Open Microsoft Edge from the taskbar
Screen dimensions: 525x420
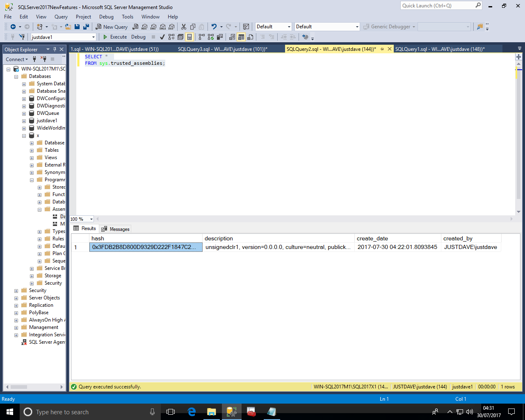(192, 412)
